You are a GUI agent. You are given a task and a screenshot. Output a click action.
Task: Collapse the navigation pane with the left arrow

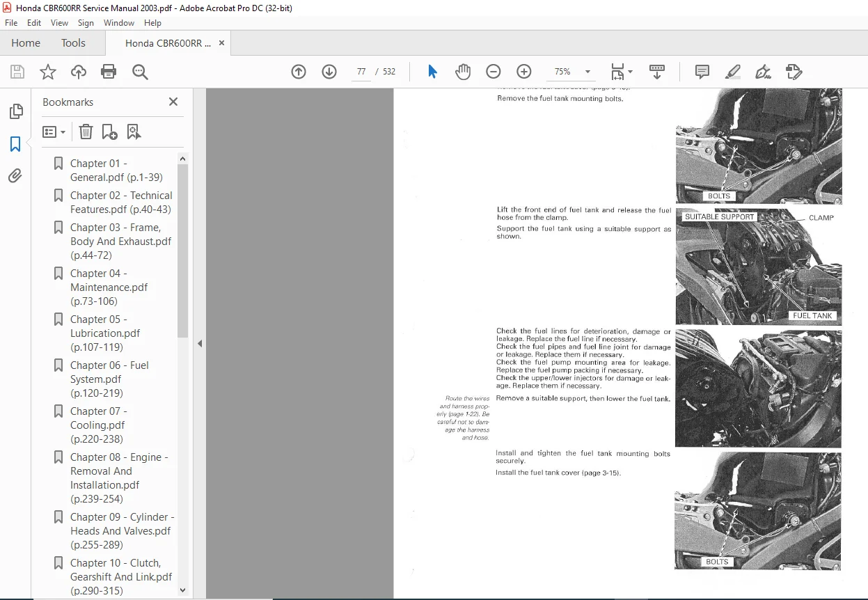point(200,343)
